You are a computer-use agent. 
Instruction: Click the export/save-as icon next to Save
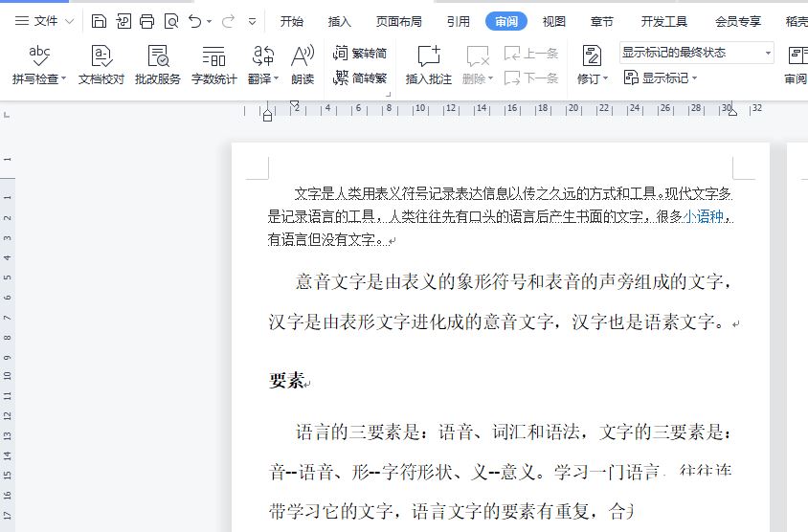[x=123, y=21]
